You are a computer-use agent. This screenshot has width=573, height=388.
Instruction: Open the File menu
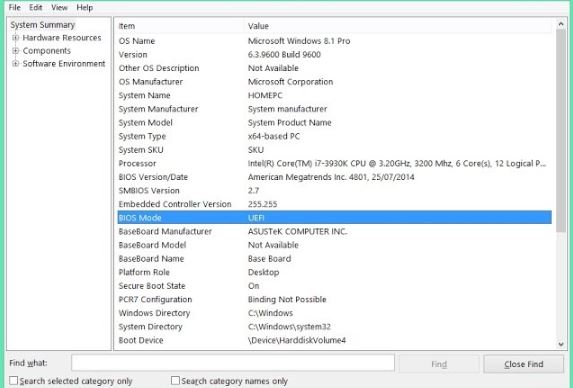(15, 7)
